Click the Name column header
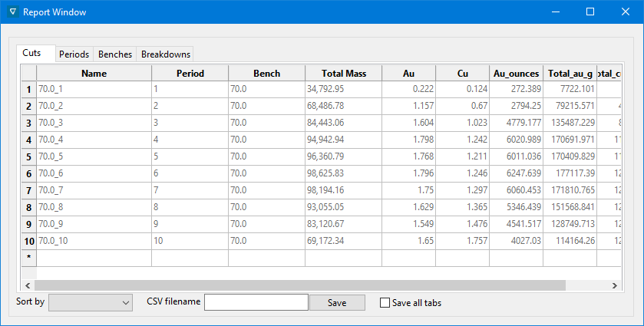Image resolution: width=644 pixels, height=326 pixels. coord(94,74)
